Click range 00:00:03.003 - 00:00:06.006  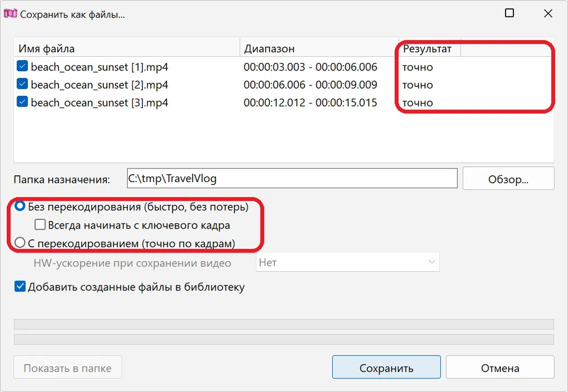pyautogui.click(x=311, y=67)
